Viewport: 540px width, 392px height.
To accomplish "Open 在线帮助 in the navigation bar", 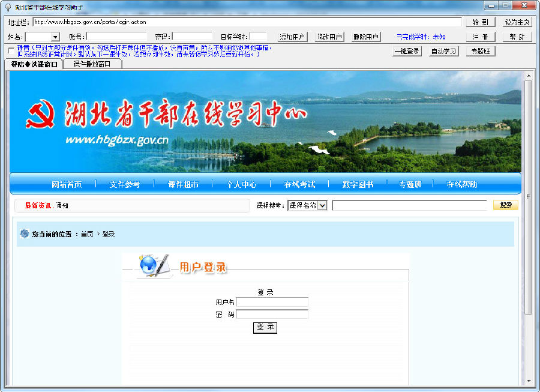I will [x=462, y=184].
